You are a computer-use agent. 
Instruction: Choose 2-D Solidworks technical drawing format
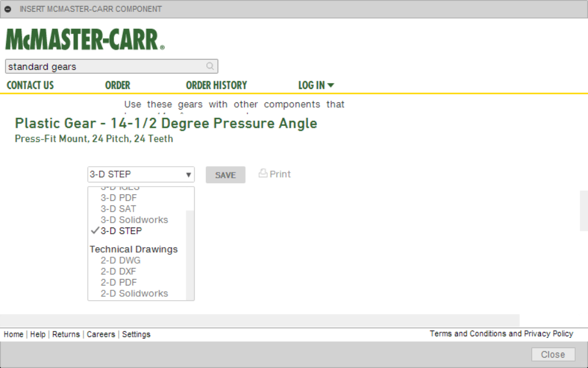[134, 293]
